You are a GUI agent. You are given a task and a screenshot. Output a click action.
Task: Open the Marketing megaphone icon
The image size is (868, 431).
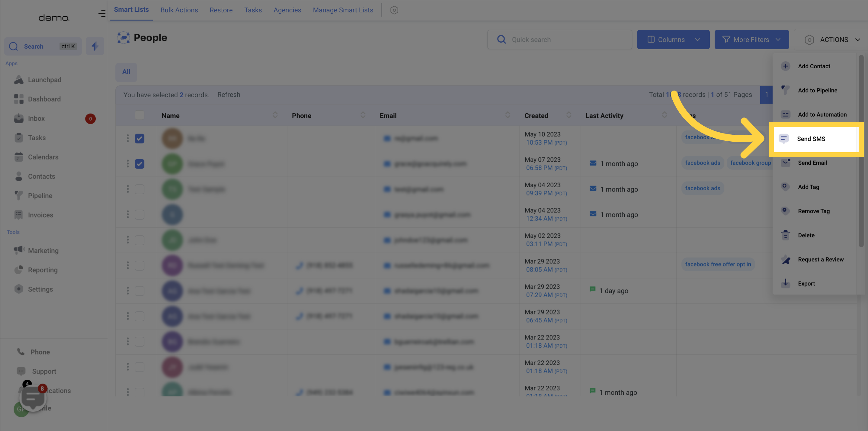point(19,250)
